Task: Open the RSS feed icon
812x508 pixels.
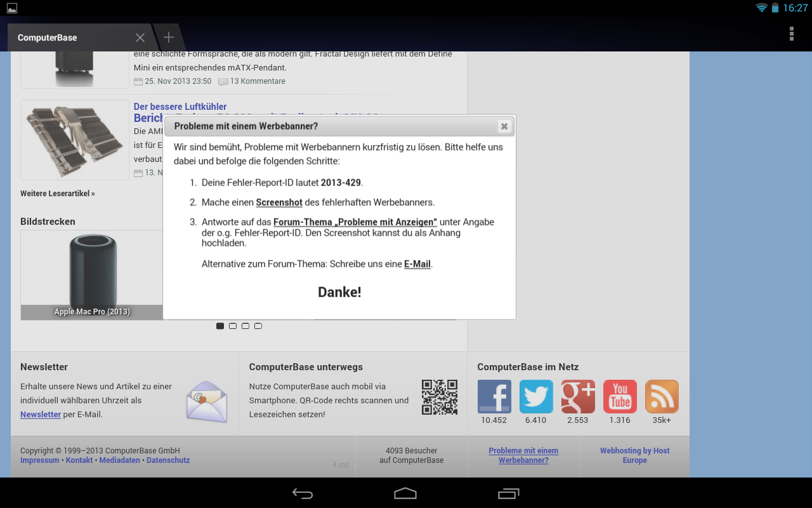Action: [x=662, y=397]
